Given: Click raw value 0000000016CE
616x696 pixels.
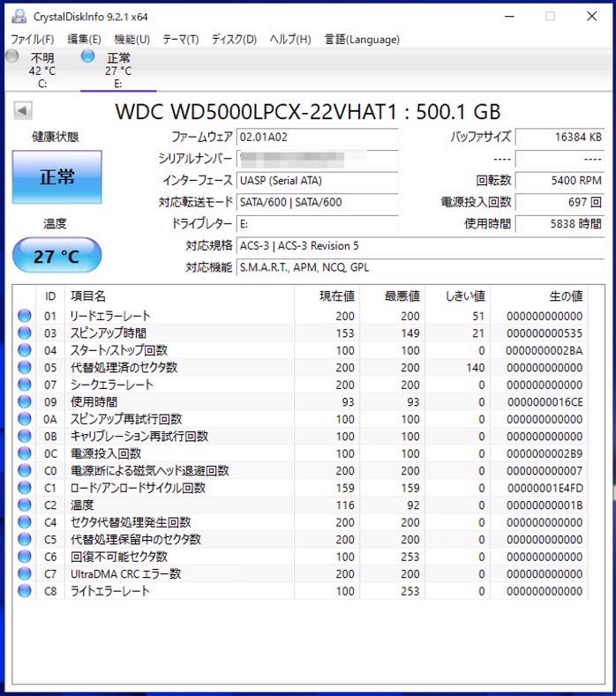Looking at the screenshot, I should 545,402.
